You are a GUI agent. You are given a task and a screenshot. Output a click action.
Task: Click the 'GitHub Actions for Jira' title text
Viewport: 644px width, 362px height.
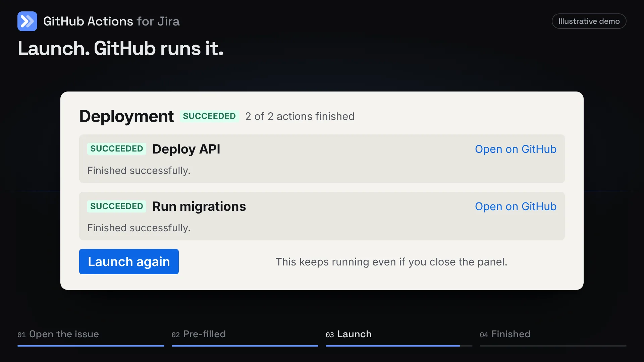pos(111,21)
